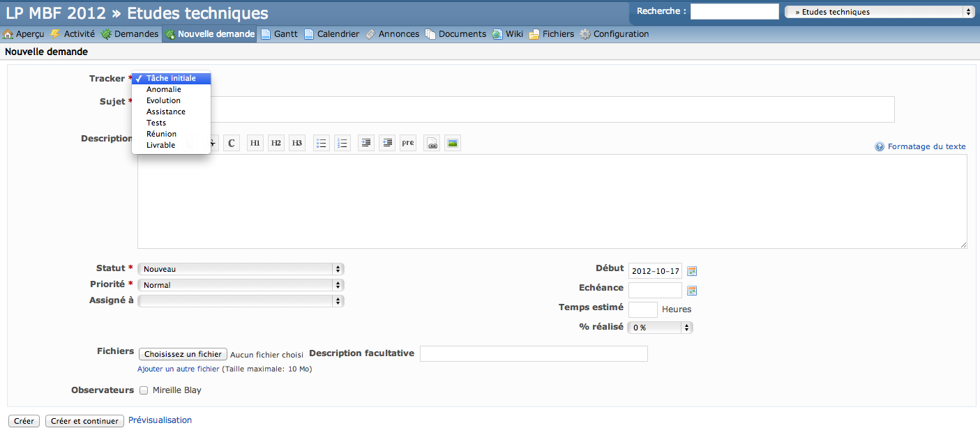Image resolution: width=980 pixels, height=437 pixels.
Task: Click the inline code (C) icon
Action: (232, 143)
